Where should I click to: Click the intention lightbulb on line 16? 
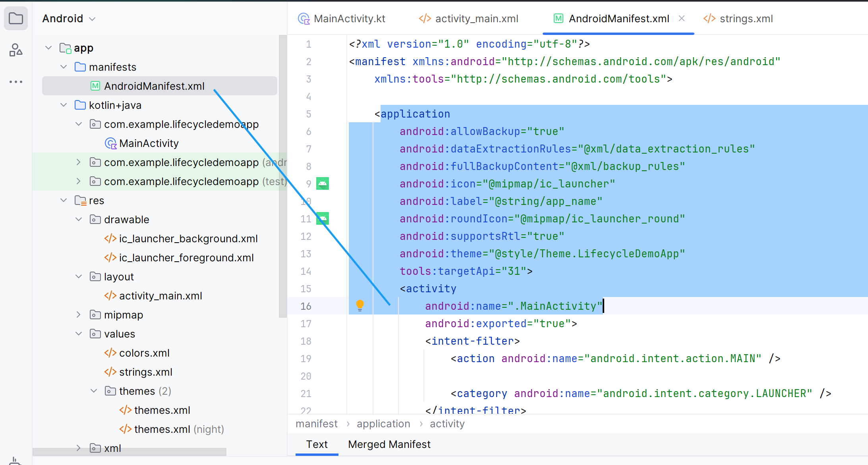pos(360,305)
